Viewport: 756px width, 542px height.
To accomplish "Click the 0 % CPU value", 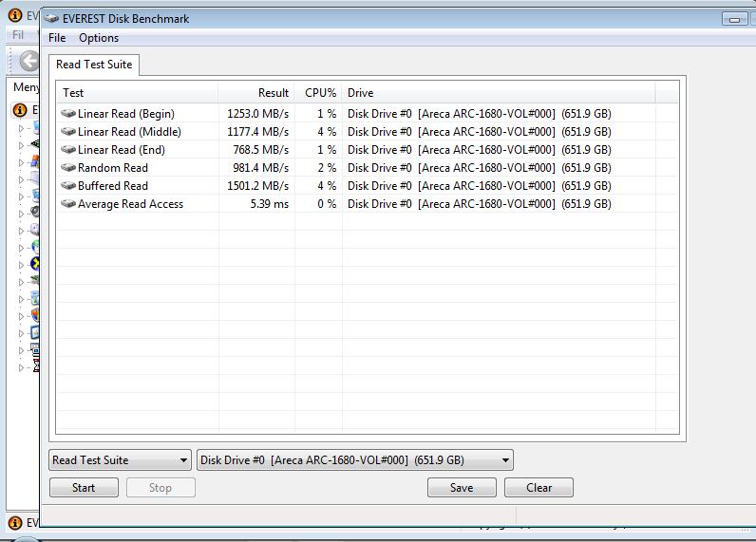I will point(327,204).
